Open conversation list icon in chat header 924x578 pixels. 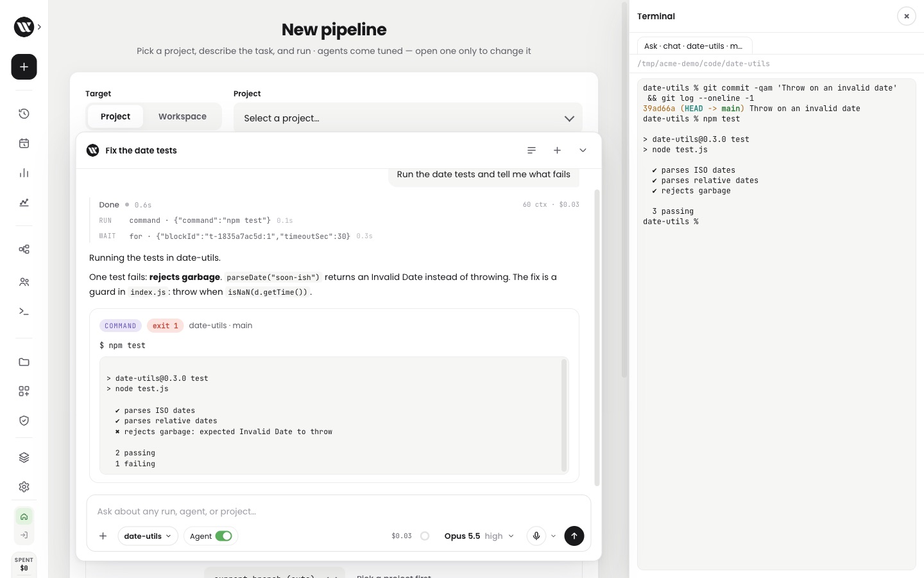coord(531,150)
